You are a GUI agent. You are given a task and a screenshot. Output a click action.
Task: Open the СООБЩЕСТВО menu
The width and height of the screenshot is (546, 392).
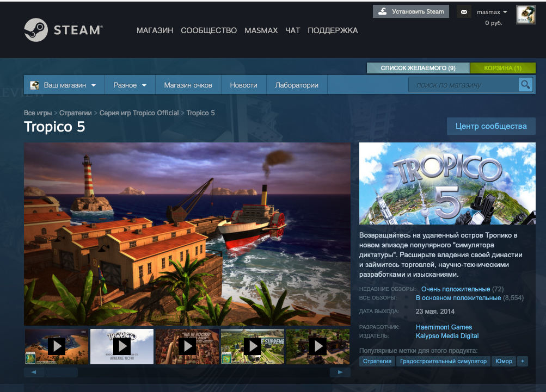click(209, 30)
